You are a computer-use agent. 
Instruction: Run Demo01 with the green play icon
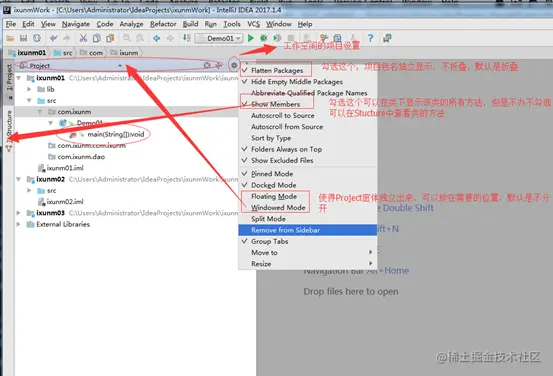pyautogui.click(x=250, y=38)
